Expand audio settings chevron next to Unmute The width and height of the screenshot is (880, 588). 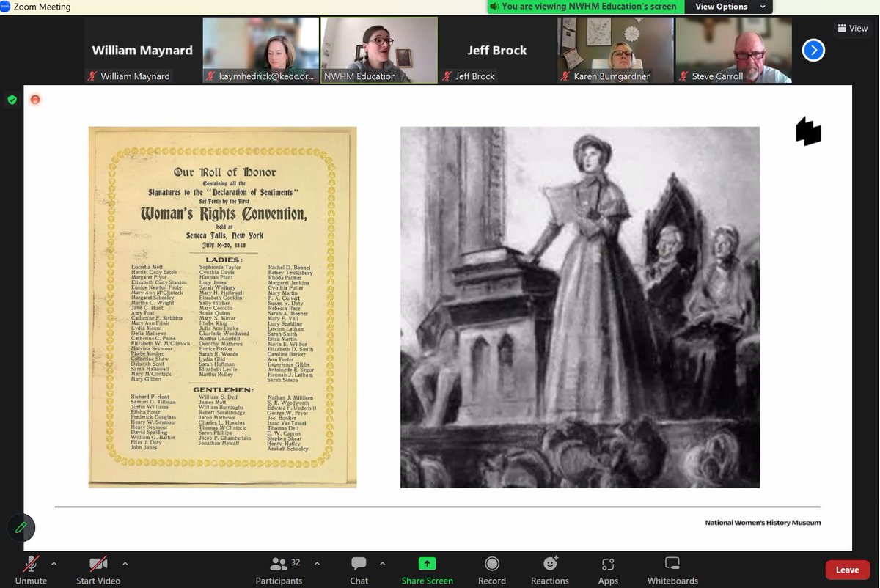(x=54, y=565)
